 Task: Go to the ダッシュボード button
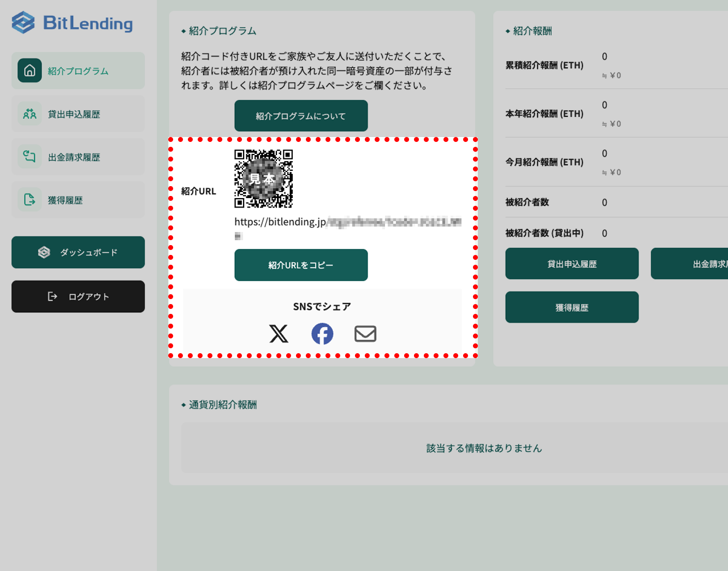tap(78, 252)
